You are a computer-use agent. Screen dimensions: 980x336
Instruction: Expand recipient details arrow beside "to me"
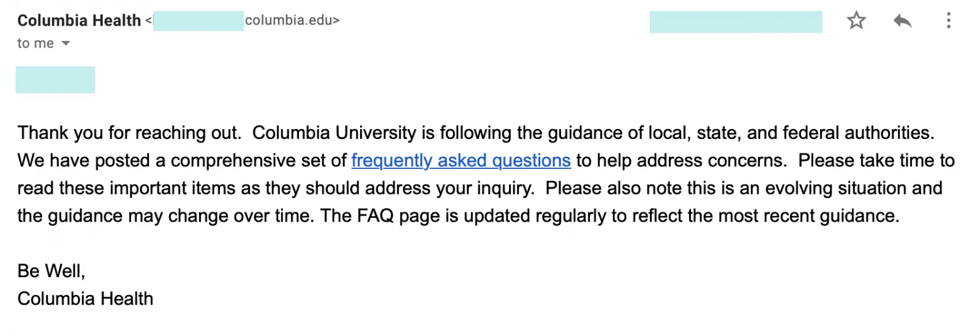[66, 43]
